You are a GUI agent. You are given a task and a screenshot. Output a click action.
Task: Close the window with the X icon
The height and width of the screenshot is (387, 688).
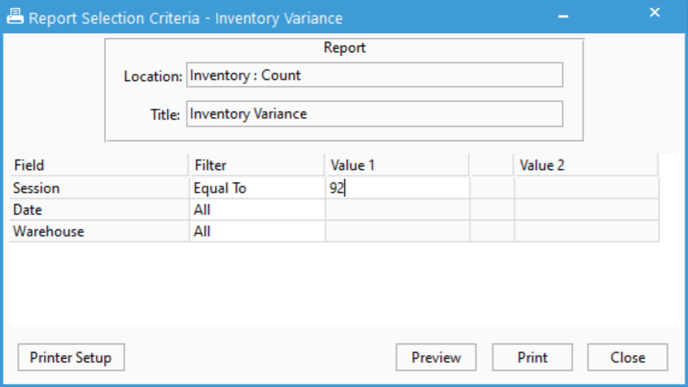pyautogui.click(x=655, y=13)
